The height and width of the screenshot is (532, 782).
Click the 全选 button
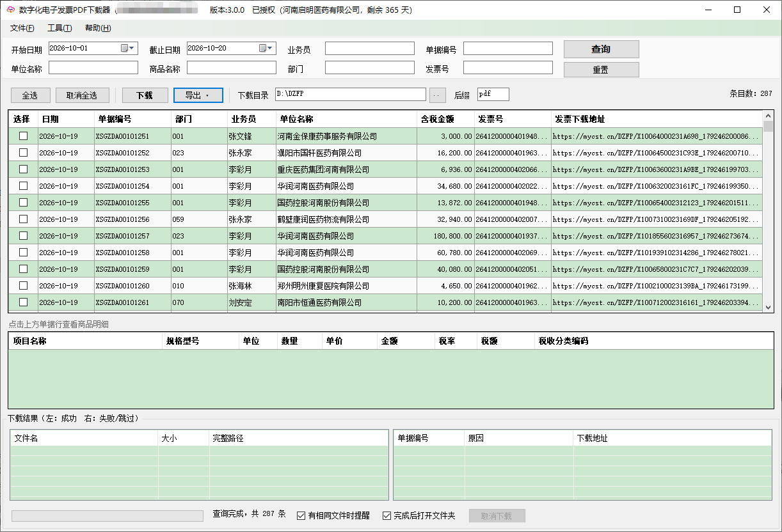click(30, 95)
